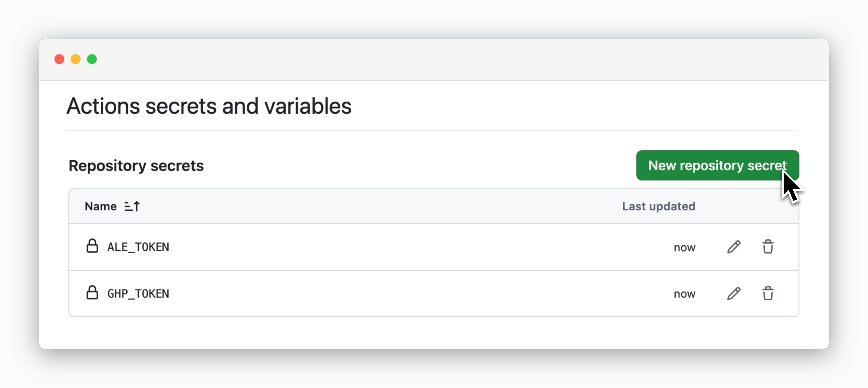Delete the ALE_TOKEN secret with trash icon
The height and width of the screenshot is (388, 868).
768,247
